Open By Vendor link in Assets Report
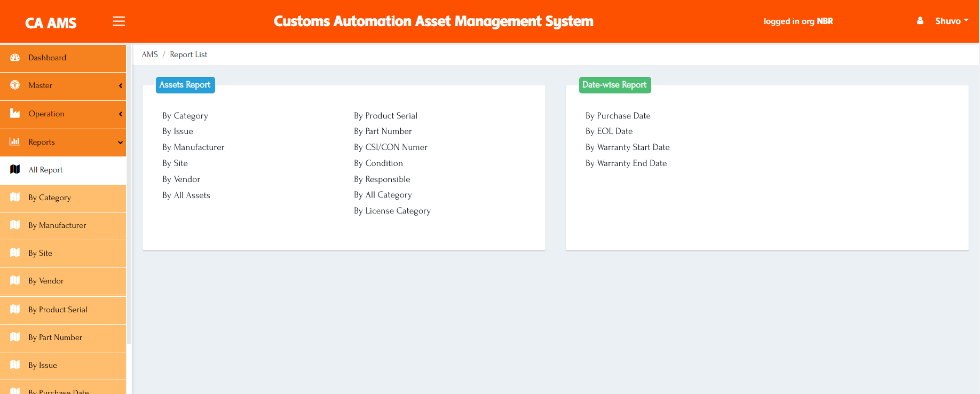980x394 pixels. [x=181, y=179]
